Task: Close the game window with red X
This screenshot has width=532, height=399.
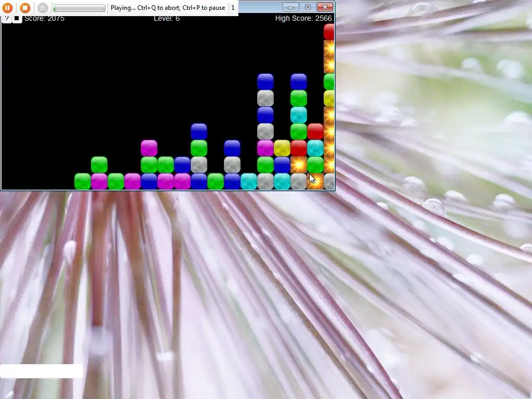Action: coord(325,7)
